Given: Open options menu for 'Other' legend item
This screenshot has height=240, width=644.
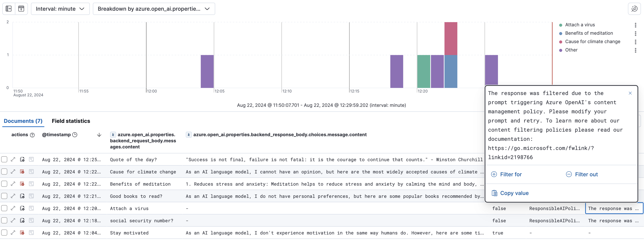Looking at the screenshot, I should tap(635, 50).
